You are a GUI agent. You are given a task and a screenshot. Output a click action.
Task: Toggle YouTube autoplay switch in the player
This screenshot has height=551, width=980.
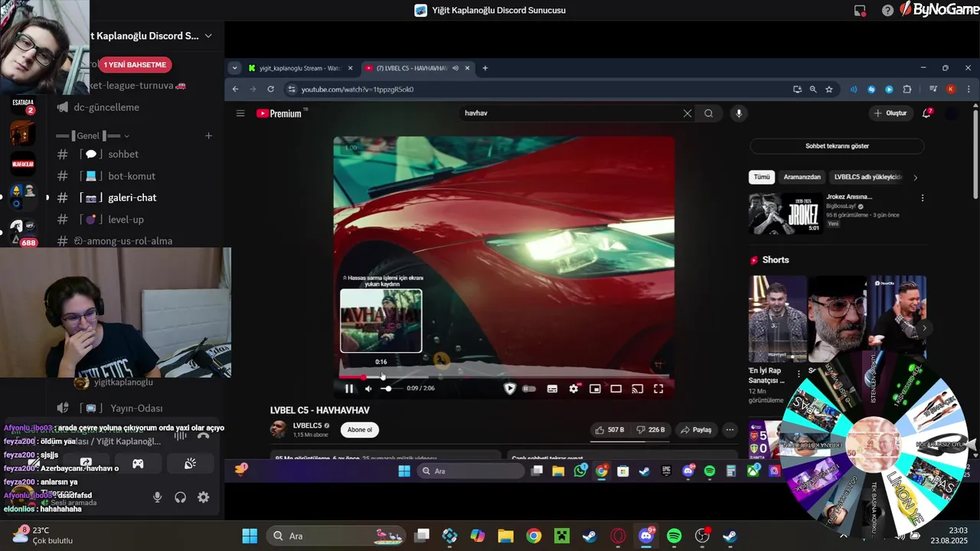click(x=529, y=389)
